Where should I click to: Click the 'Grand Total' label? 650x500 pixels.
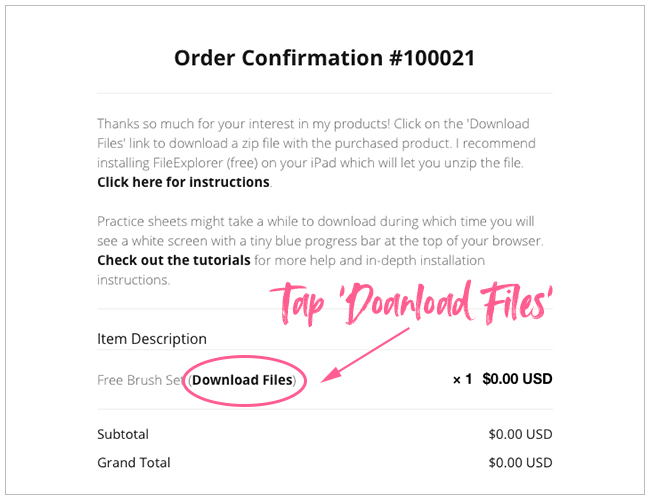pos(134,462)
